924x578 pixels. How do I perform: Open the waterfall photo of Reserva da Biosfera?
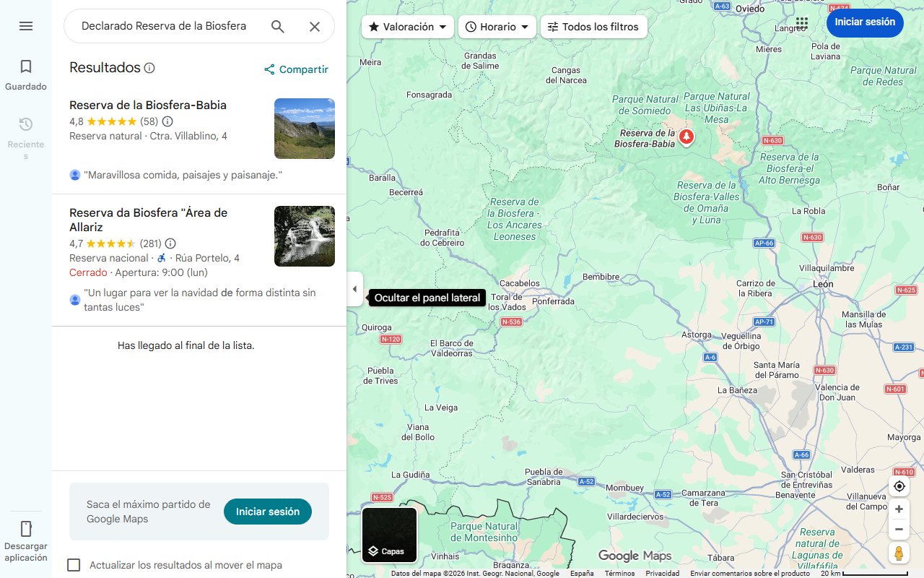point(304,236)
